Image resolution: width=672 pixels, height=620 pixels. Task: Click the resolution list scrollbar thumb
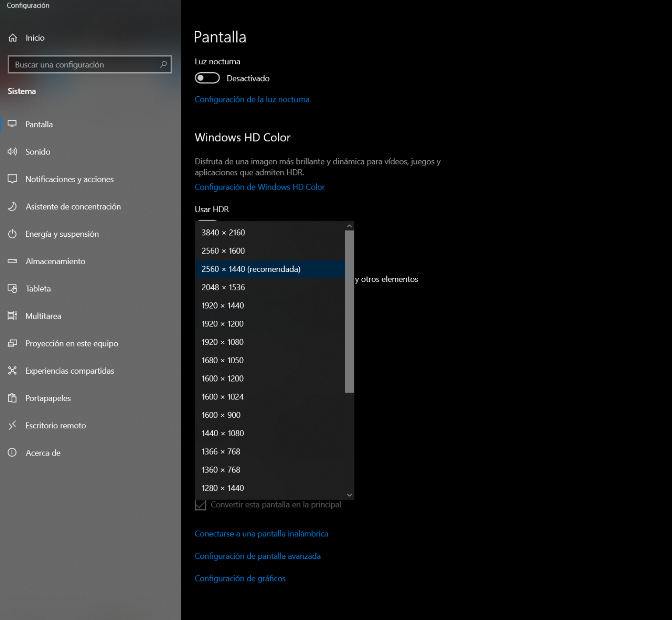pos(349,312)
